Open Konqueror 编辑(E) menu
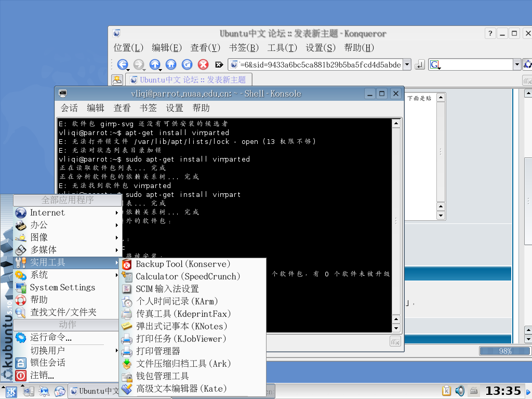 pos(167,48)
